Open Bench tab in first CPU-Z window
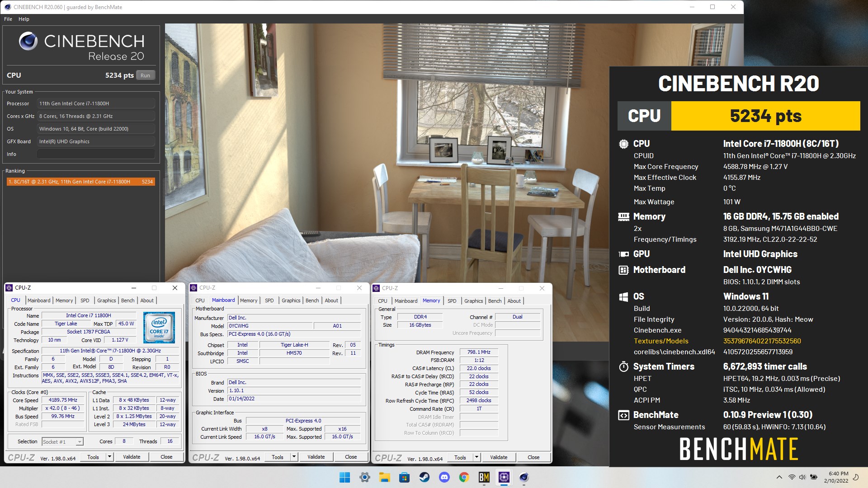 pos(128,300)
